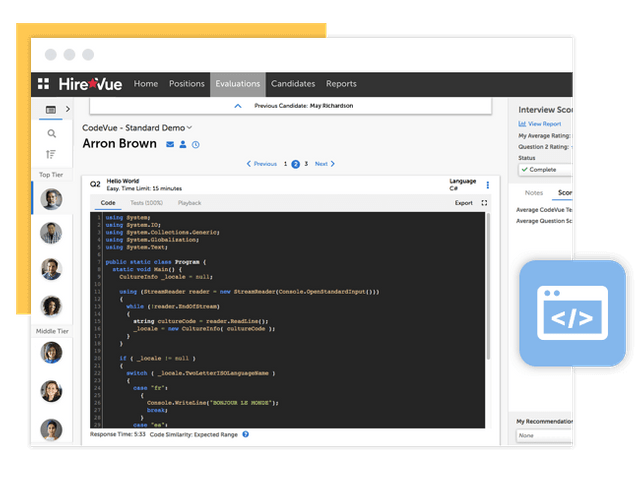Click the Export button
Image resolution: width=640 pixels, height=487 pixels.
[x=463, y=203]
